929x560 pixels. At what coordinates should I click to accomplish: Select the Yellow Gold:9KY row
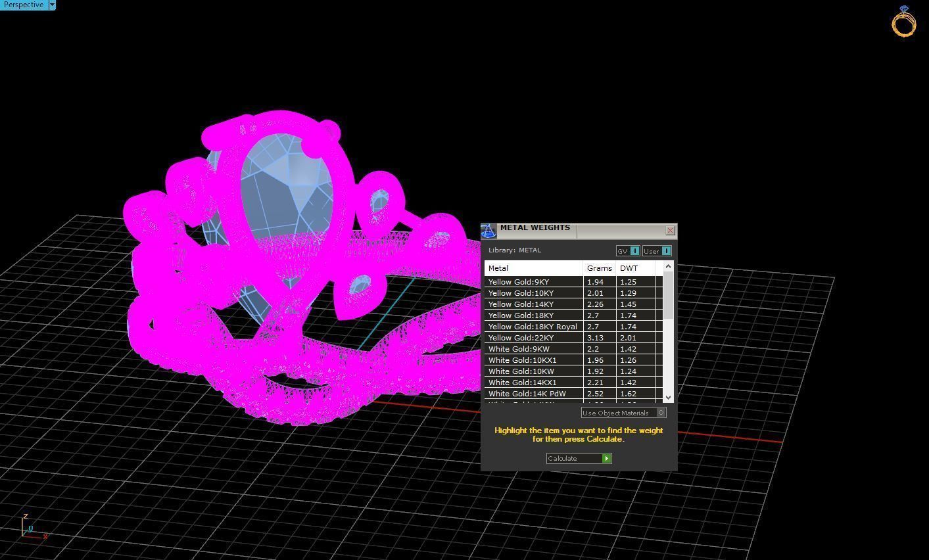tap(573, 282)
